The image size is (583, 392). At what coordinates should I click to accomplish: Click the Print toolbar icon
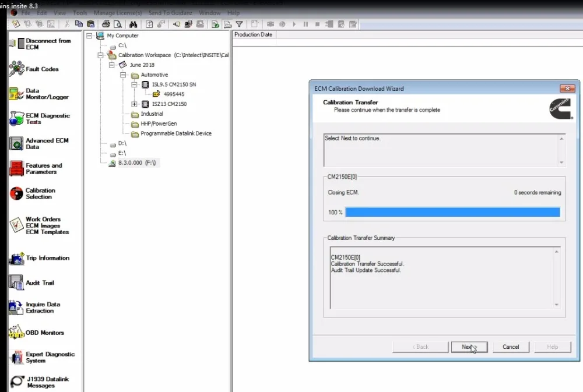(x=106, y=24)
